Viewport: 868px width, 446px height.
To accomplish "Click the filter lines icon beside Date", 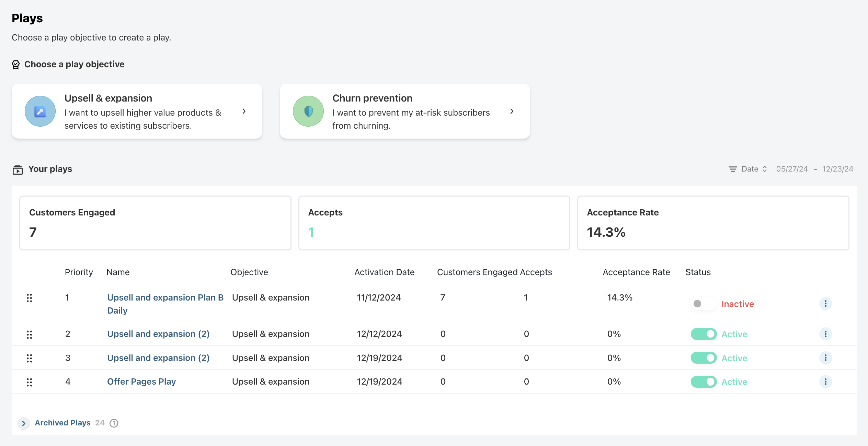I will 733,169.
